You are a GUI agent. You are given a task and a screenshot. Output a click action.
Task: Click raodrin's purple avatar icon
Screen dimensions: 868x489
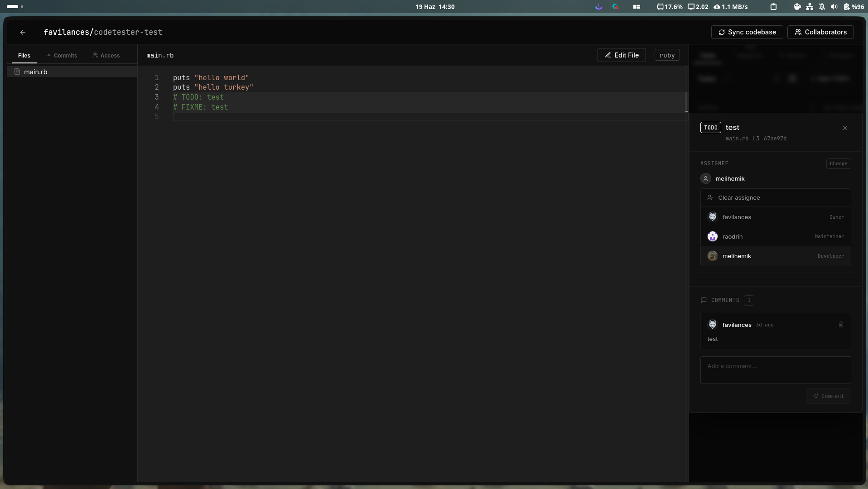[713, 236]
